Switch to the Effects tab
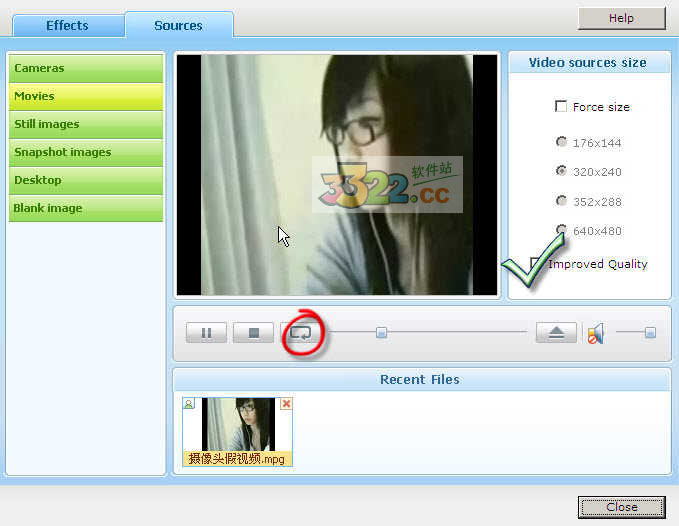 click(x=68, y=26)
